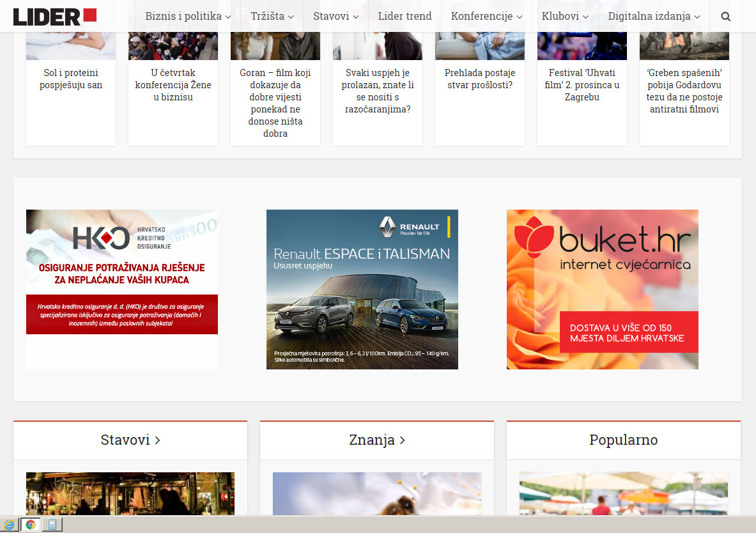This screenshot has width=756, height=533.
Task: Open the 'Greben spašenih' article
Action: pos(684,91)
